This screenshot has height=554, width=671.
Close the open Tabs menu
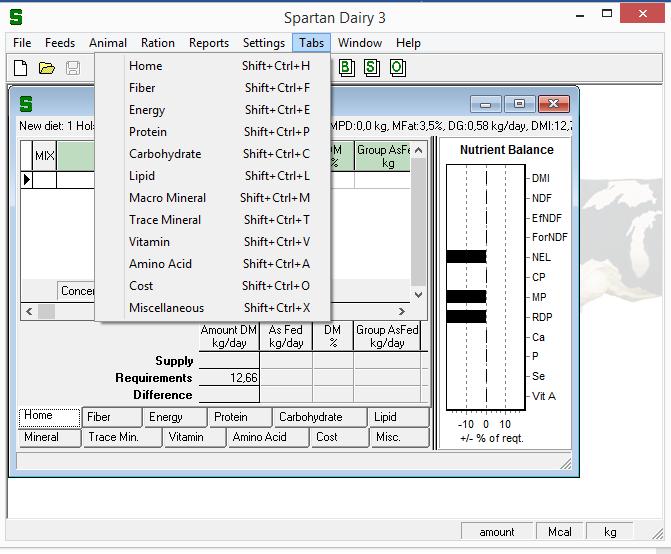(x=312, y=43)
